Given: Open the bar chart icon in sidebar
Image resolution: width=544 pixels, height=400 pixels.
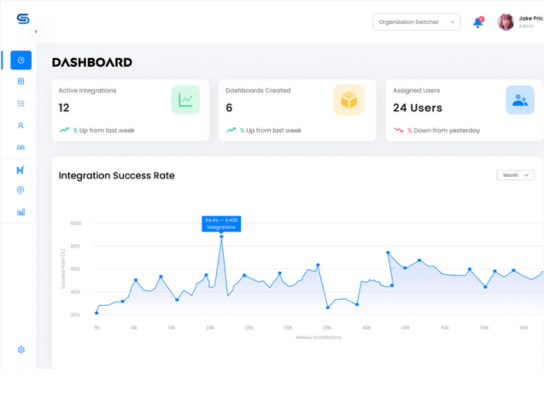Looking at the screenshot, I should [21, 212].
